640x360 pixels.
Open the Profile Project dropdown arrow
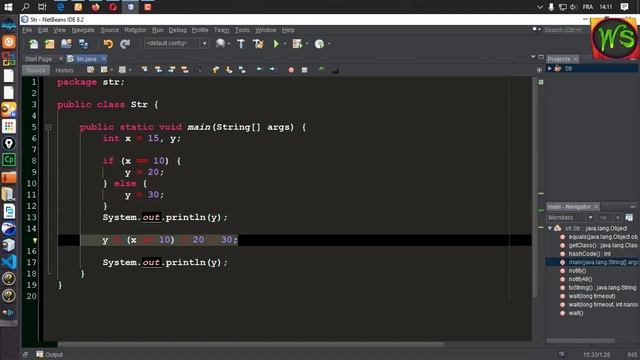[x=329, y=44]
